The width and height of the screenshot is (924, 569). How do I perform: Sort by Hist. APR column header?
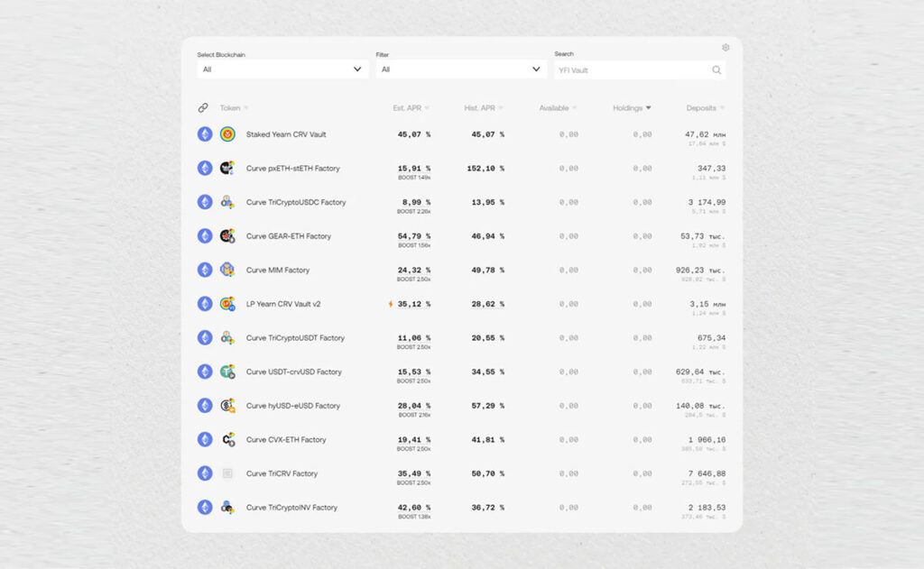[x=484, y=108]
